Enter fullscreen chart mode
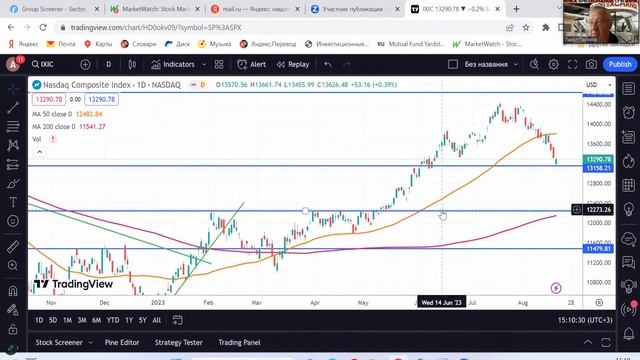 point(573,64)
